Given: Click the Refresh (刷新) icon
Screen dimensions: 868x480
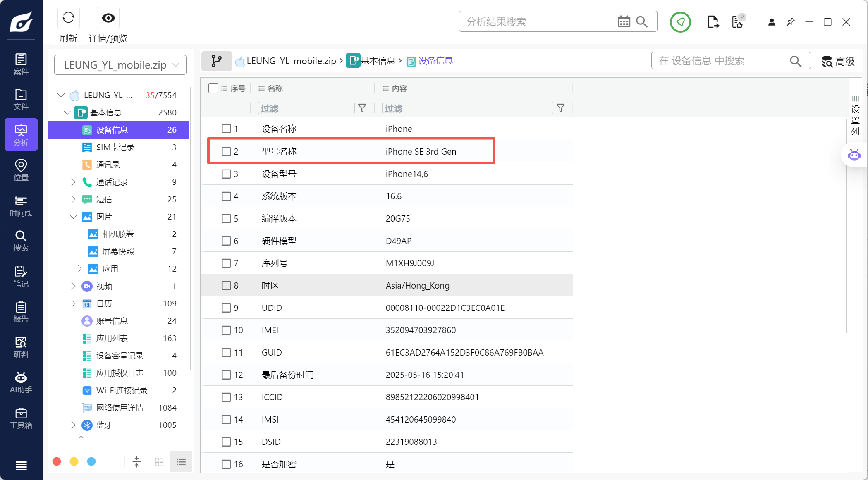Looking at the screenshot, I should [x=68, y=18].
